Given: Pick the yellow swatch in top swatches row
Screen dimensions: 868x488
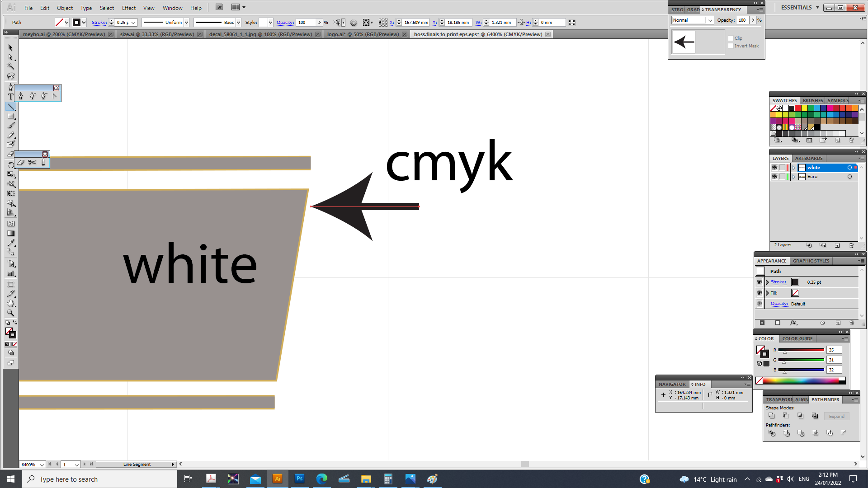Looking at the screenshot, I should [804, 108].
